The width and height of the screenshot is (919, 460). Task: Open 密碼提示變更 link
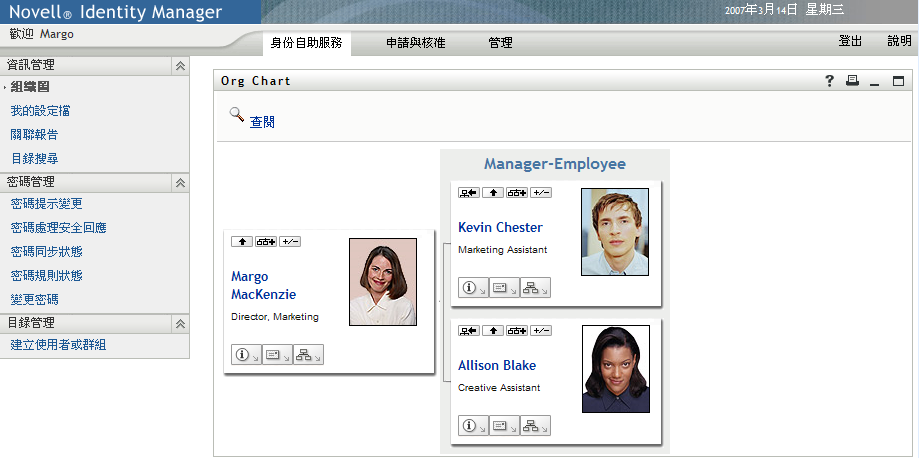pos(46,204)
